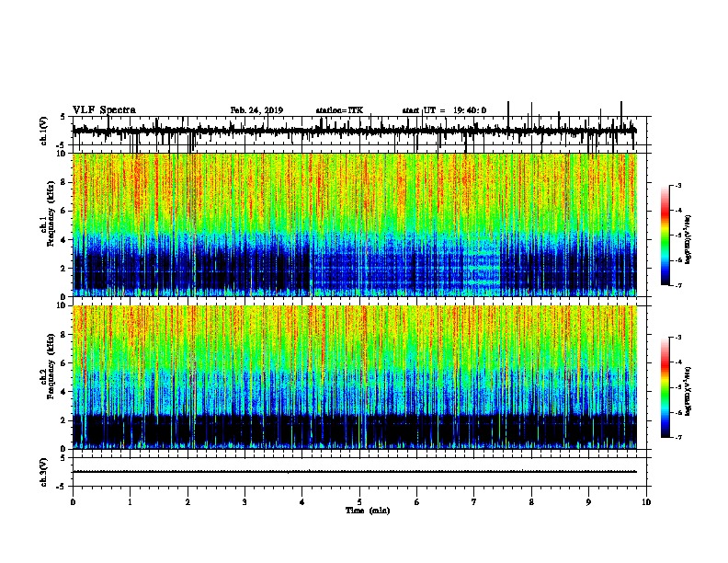728x563 pixels.
Task: Click the "5" tick on the time axis
Action: coord(359,502)
